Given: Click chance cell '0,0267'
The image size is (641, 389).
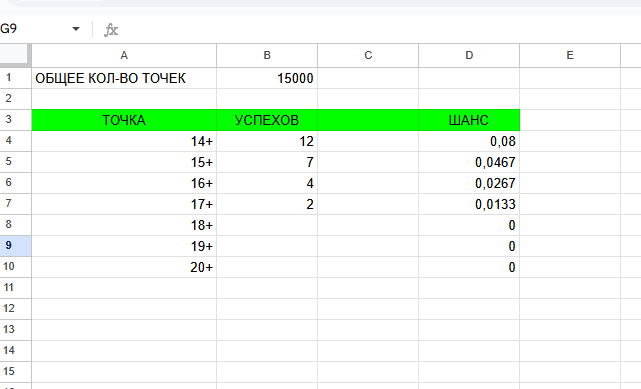Looking at the screenshot, I should pyautogui.click(x=469, y=183).
